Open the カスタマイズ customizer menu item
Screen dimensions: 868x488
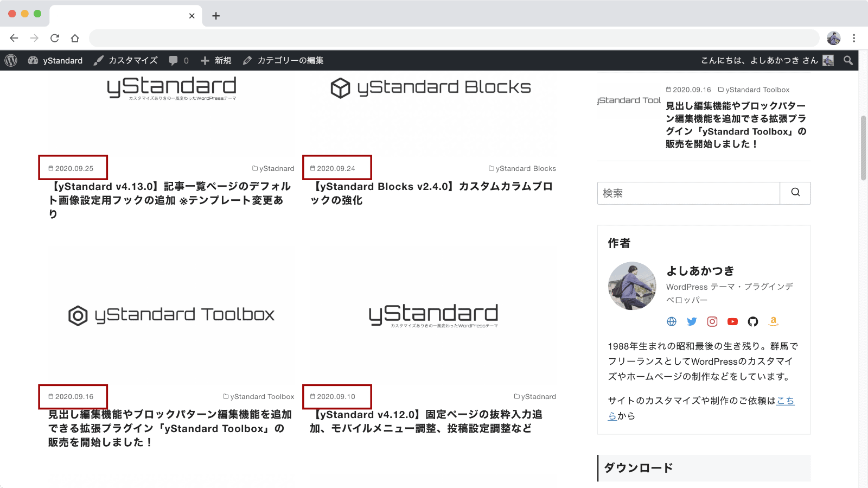[x=125, y=60]
